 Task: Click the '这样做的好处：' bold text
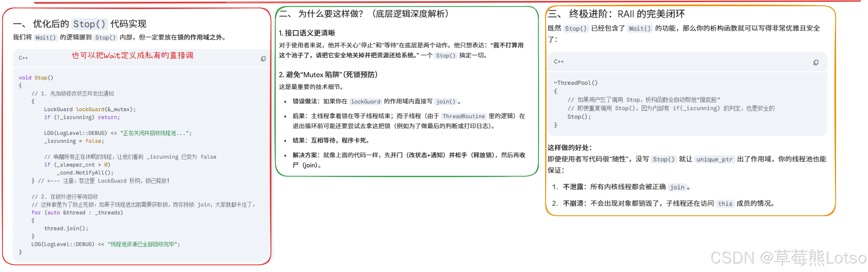(570, 148)
